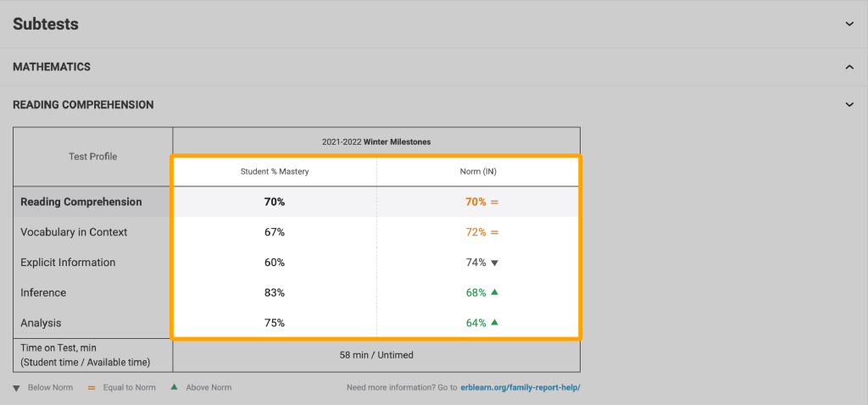Click the Student % Mastery column header
The width and height of the screenshot is (868, 405).
275,172
